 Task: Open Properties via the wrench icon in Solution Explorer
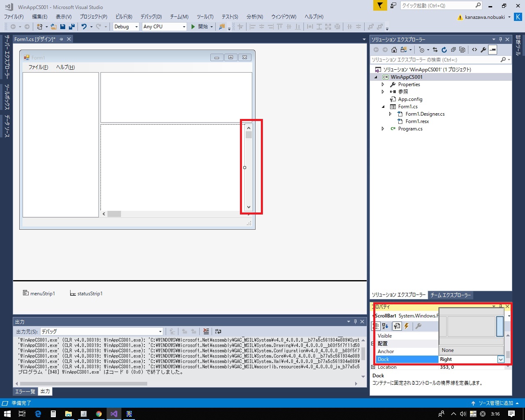pos(484,50)
